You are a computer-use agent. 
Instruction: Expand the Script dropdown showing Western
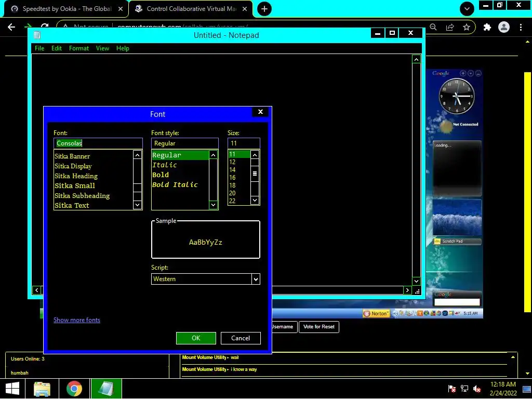[256, 279]
